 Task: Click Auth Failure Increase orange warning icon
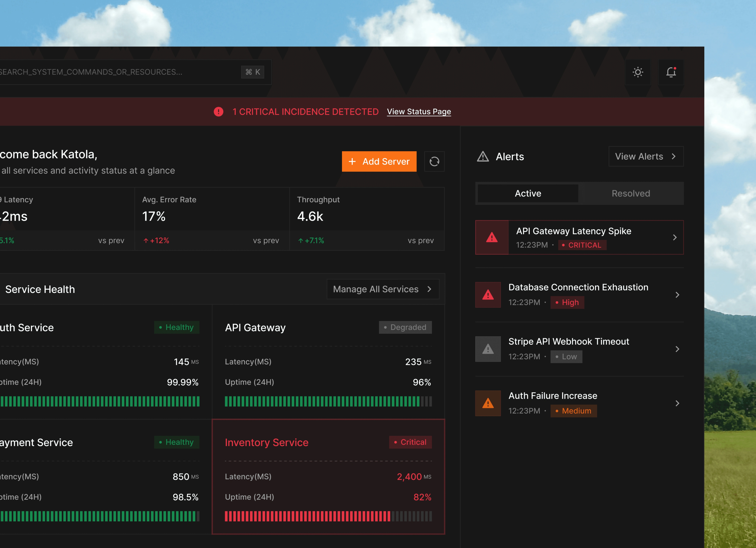[488, 403]
